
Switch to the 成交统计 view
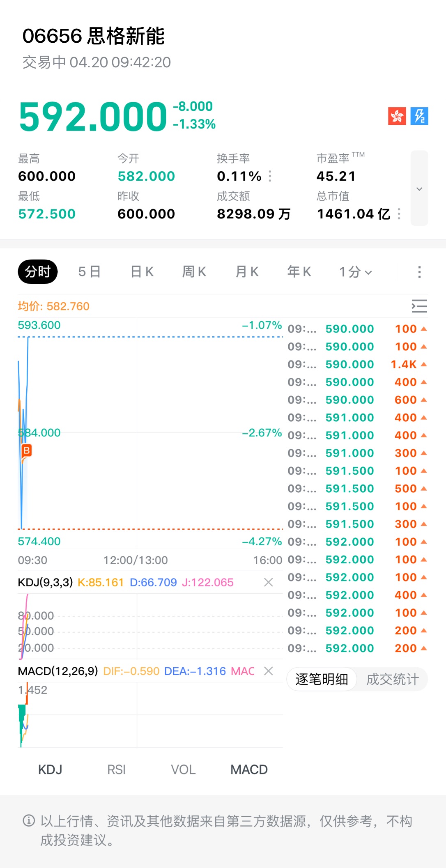point(392,680)
